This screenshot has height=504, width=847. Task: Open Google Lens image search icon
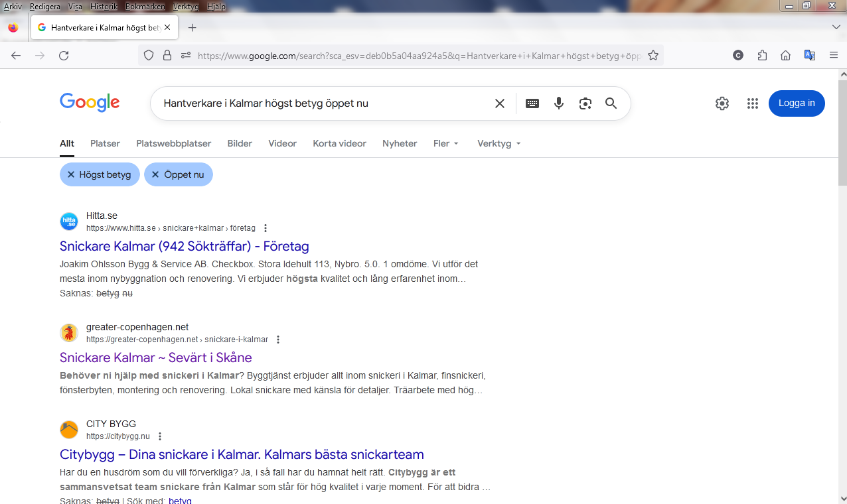[585, 103]
